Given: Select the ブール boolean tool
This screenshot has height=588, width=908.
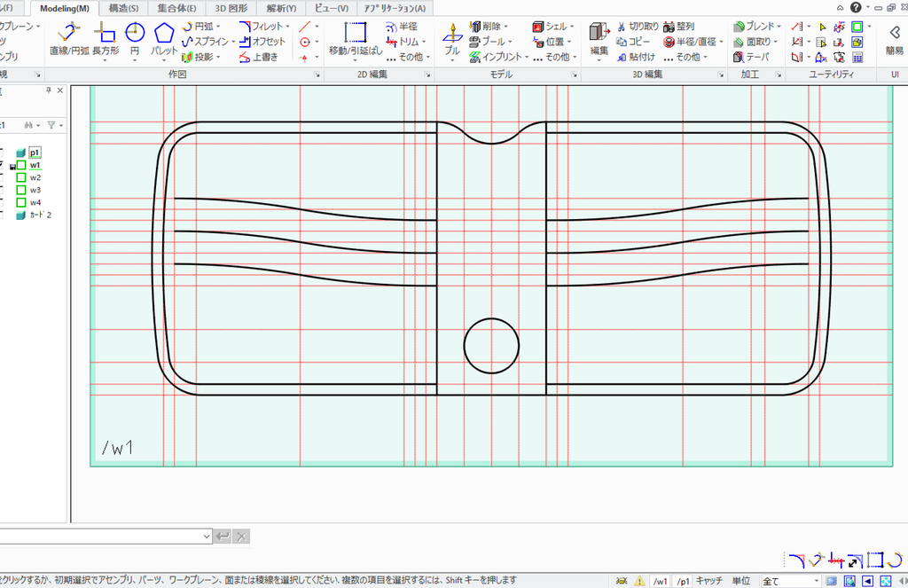Looking at the screenshot, I should (x=487, y=42).
